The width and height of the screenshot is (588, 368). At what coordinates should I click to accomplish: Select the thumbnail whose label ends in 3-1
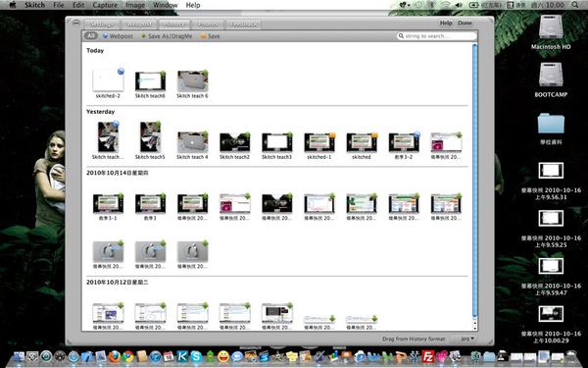[x=108, y=203]
